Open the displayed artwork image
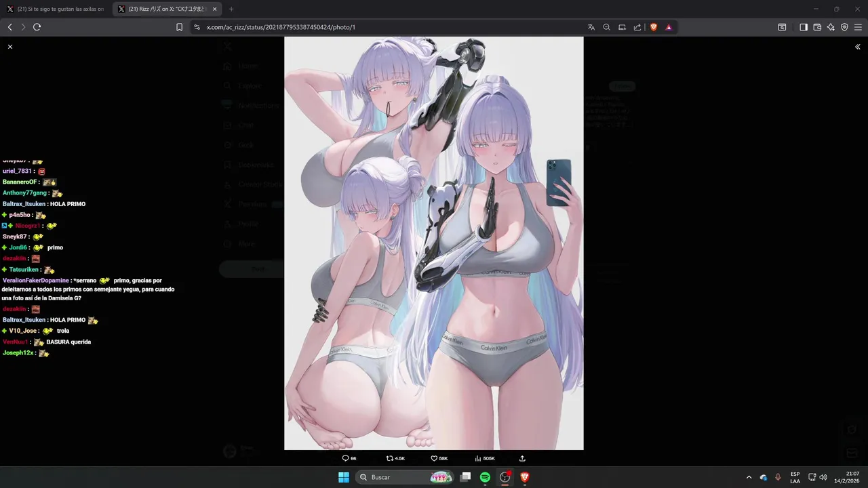 (434, 243)
